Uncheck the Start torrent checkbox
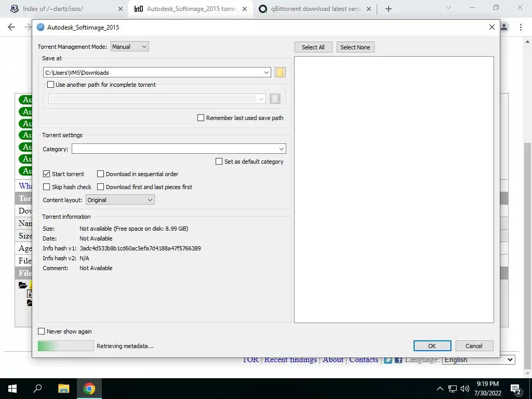Viewport: 532px width, 399px height. pyautogui.click(x=46, y=174)
